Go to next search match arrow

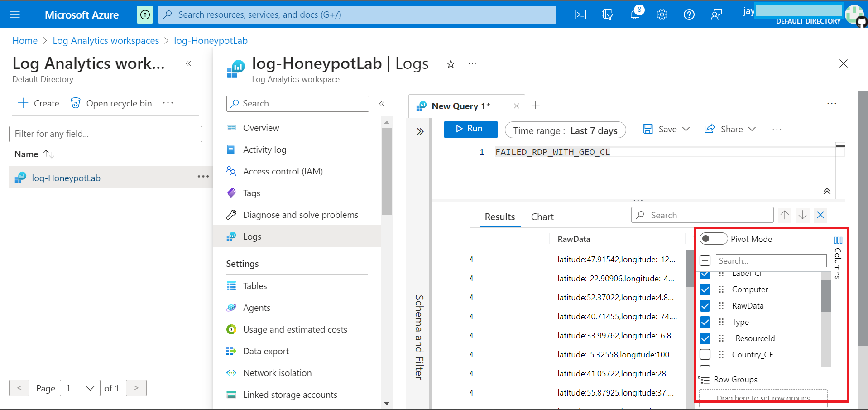(802, 215)
